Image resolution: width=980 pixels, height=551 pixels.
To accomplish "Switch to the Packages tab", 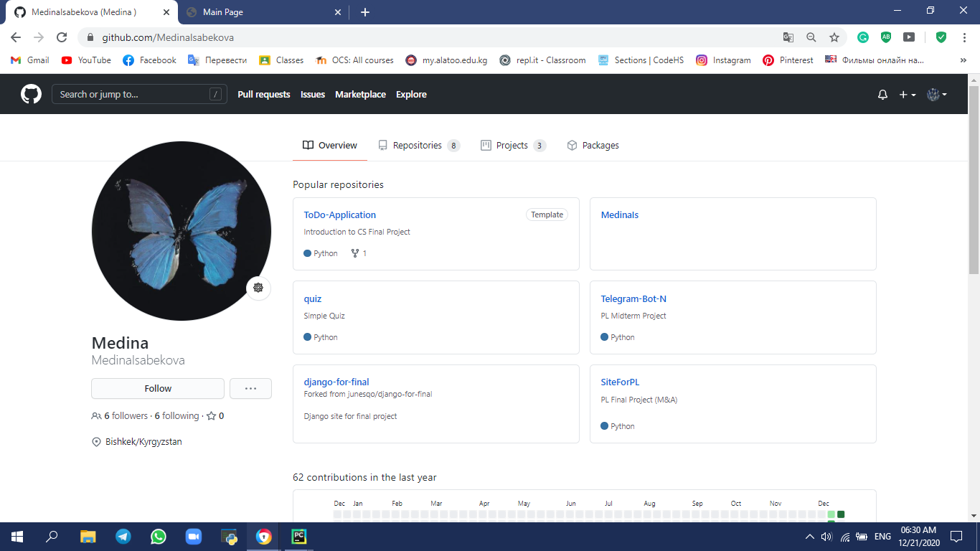I will [593, 145].
